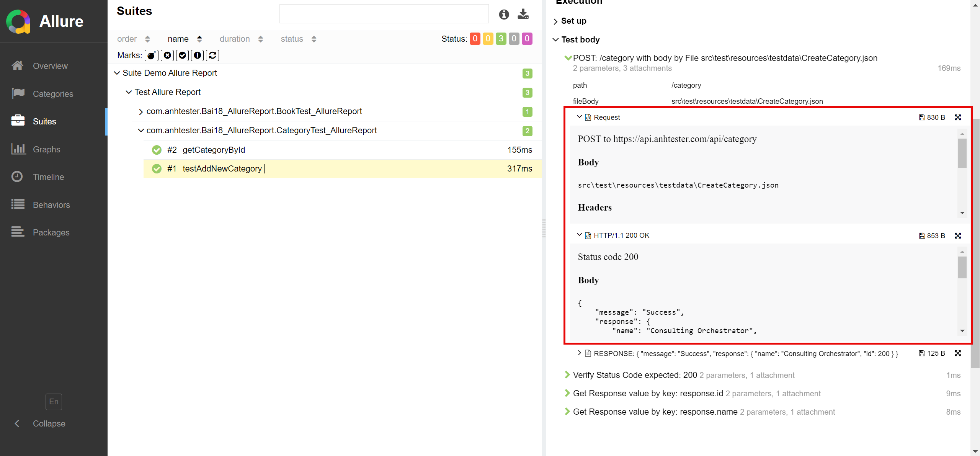The image size is (980, 456).
Task: Toggle skipped status gray filter badge
Action: pyautogui.click(x=514, y=39)
